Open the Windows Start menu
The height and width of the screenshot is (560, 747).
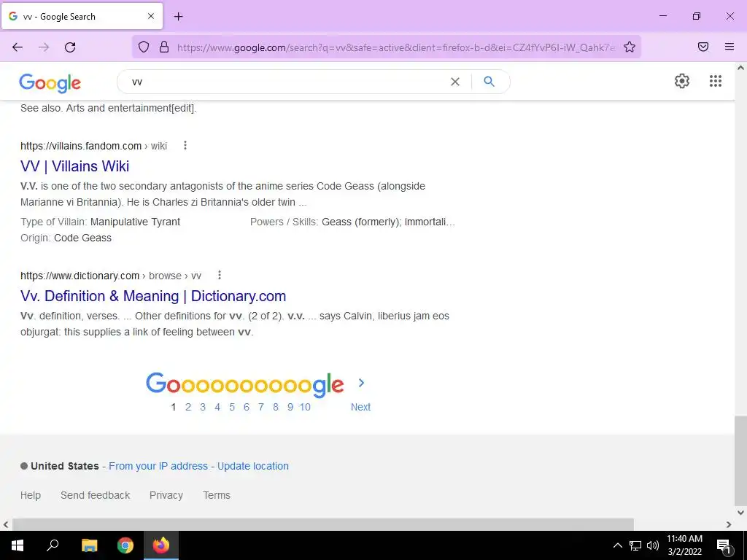tap(18, 545)
